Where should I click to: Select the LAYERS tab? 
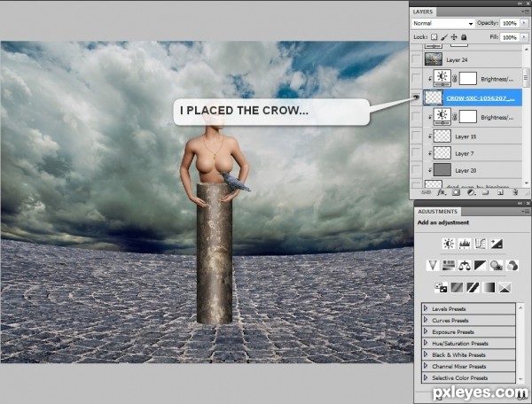pos(423,12)
